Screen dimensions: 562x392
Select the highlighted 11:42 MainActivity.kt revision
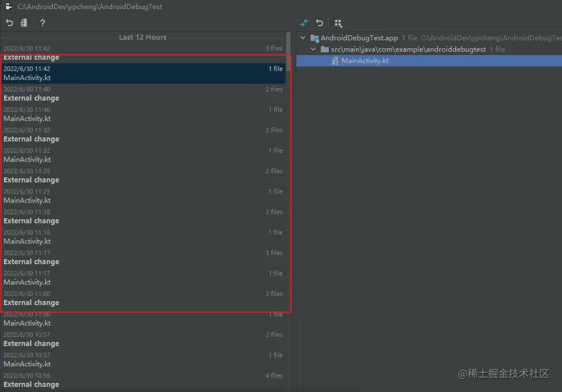click(x=143, y=73)
